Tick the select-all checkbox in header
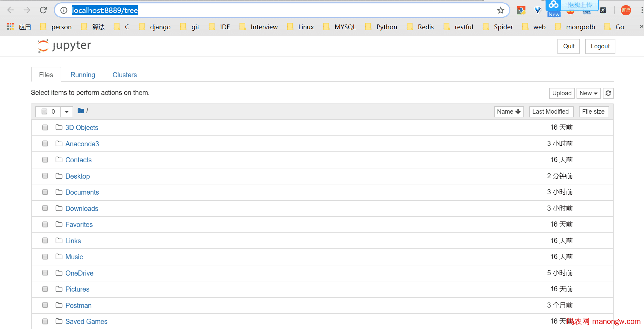 [x=44, y=112]
